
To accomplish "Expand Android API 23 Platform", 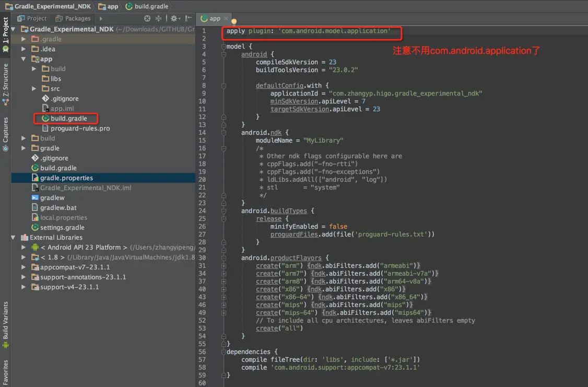I will click(23, 247).
